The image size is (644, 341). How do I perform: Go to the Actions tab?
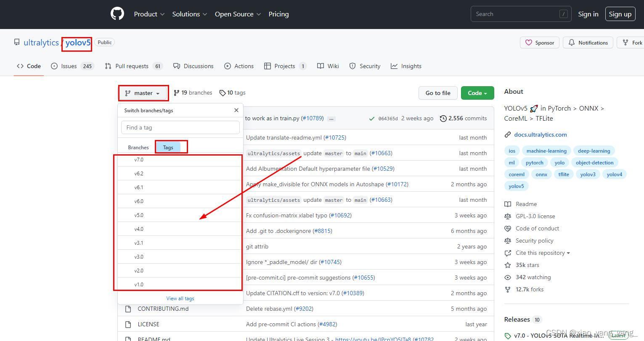[239, 66]
